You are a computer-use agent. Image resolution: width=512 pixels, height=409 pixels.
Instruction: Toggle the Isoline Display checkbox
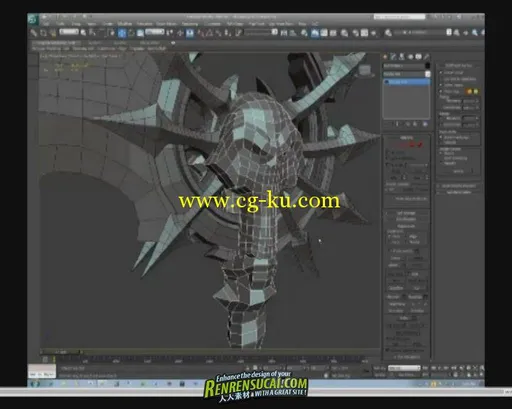click(x=441, y=85)
